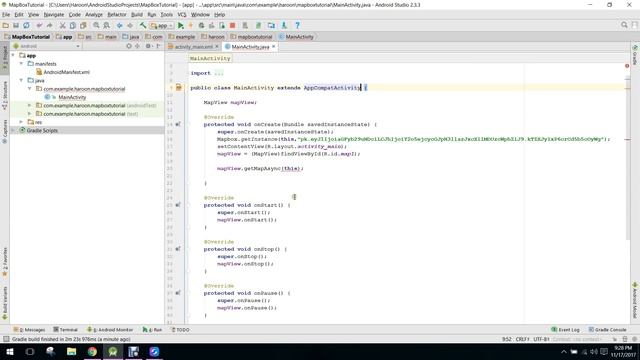Click the Synchronize toolbar icon

(x=27, y=25)
